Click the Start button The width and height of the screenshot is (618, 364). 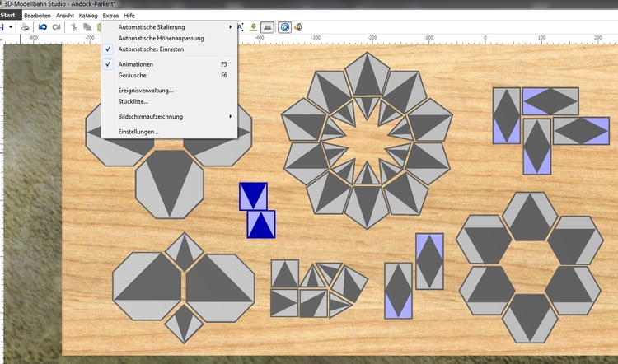coord(8,16)
